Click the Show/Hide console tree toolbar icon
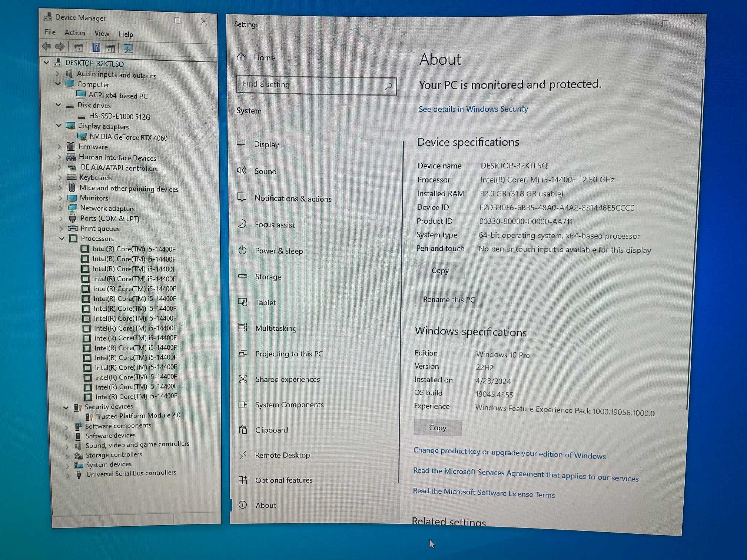Screen dimensions: 747x560 tap(78, 47)
